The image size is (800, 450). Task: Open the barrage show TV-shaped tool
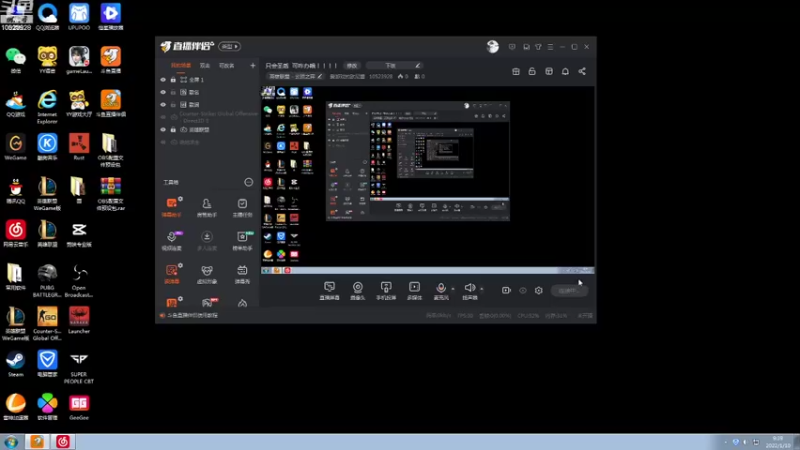coord(242,273)
